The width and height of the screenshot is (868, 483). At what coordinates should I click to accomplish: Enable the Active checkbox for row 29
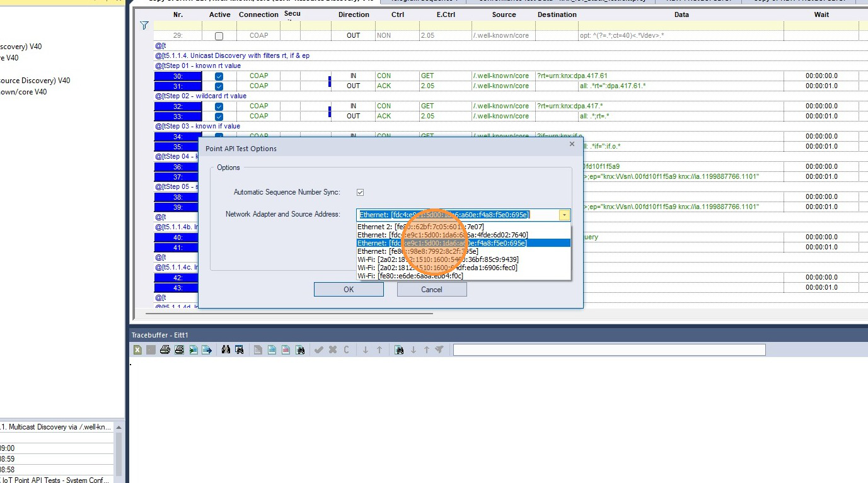pos(219,36)
